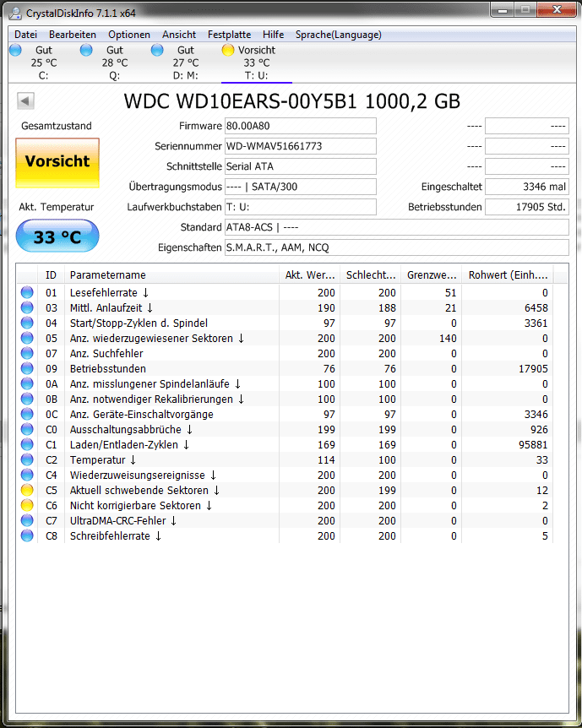Click status orb of Betriebsstunden attribute row
This screenshot has height=728, width=582.
[27, 368]
